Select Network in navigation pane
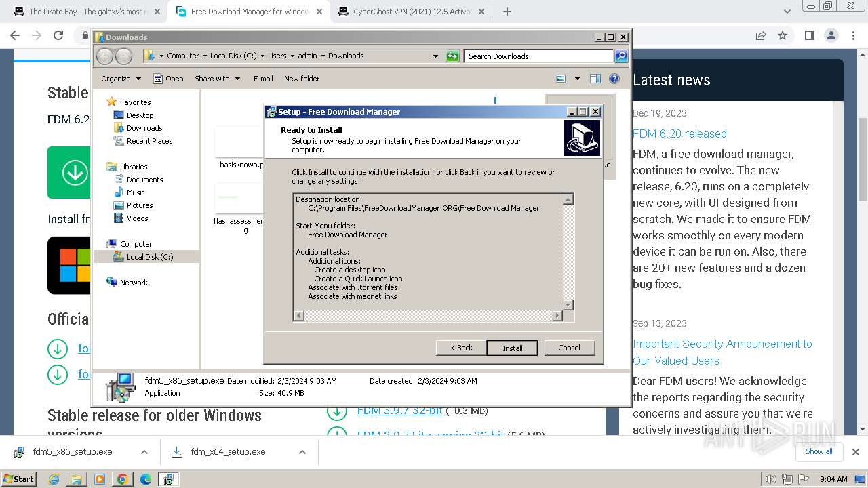This screenshot has width=868, height=488. pyautogui.click(x=134, y=283)
